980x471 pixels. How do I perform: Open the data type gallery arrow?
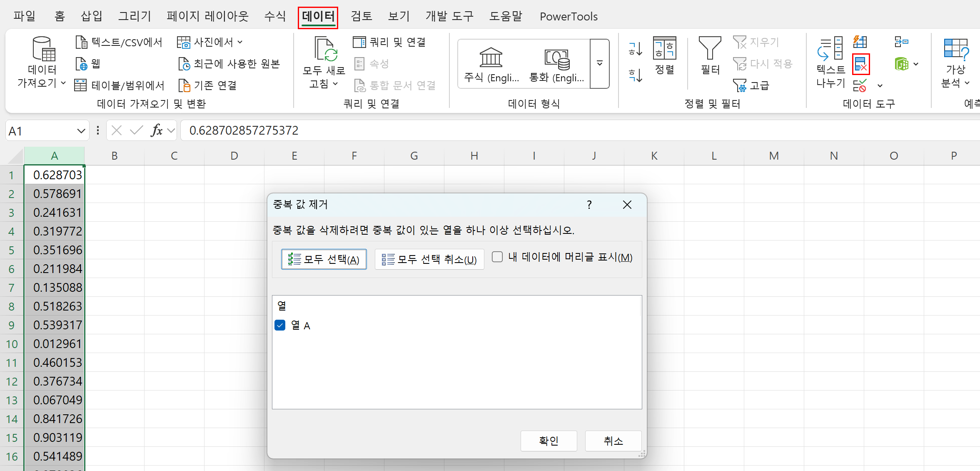pyautogui.click(x=599, y=63)
